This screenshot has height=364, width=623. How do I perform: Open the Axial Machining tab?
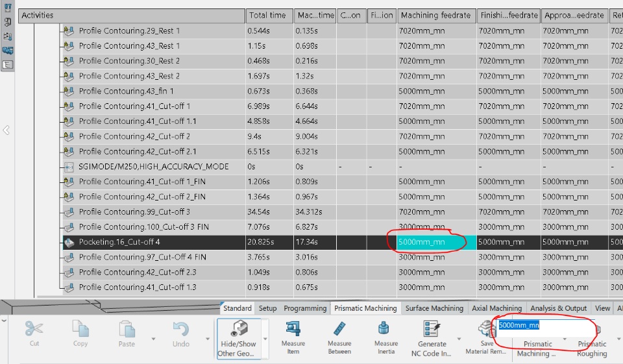(x=496, y=308)
